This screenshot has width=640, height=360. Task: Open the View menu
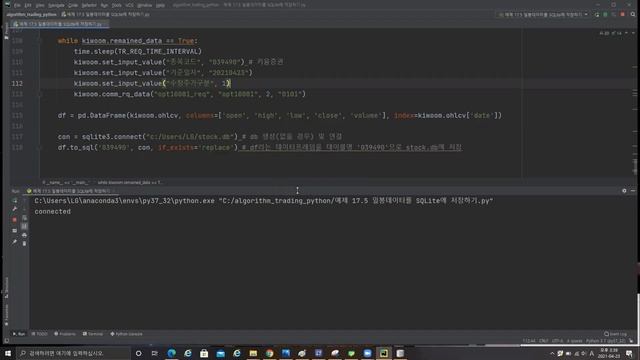[x=40, y=5]
